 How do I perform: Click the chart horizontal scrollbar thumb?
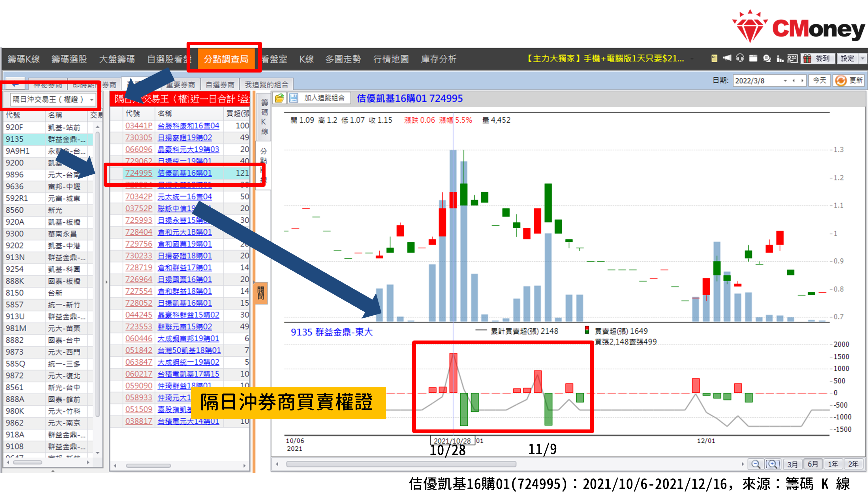(x=401, y=464)
